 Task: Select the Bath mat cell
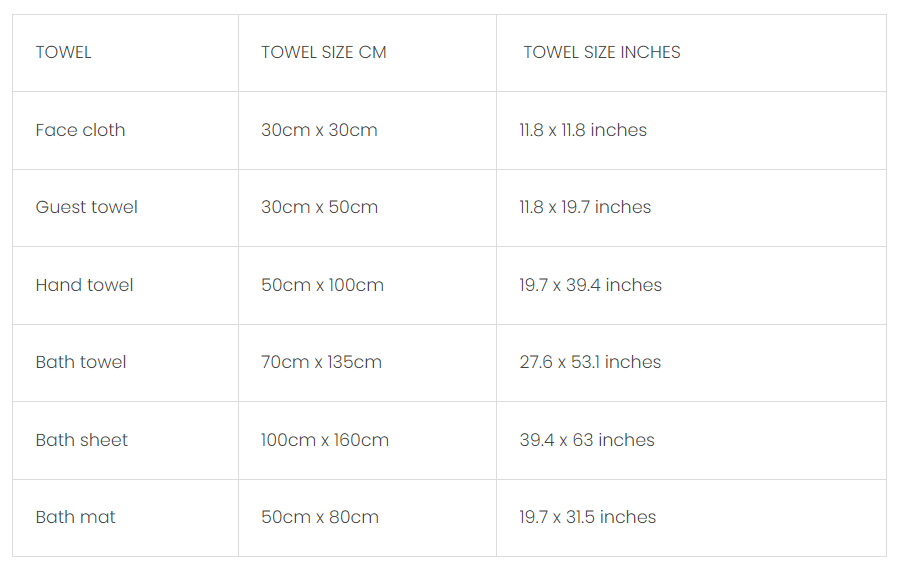[x=125, y=518]
